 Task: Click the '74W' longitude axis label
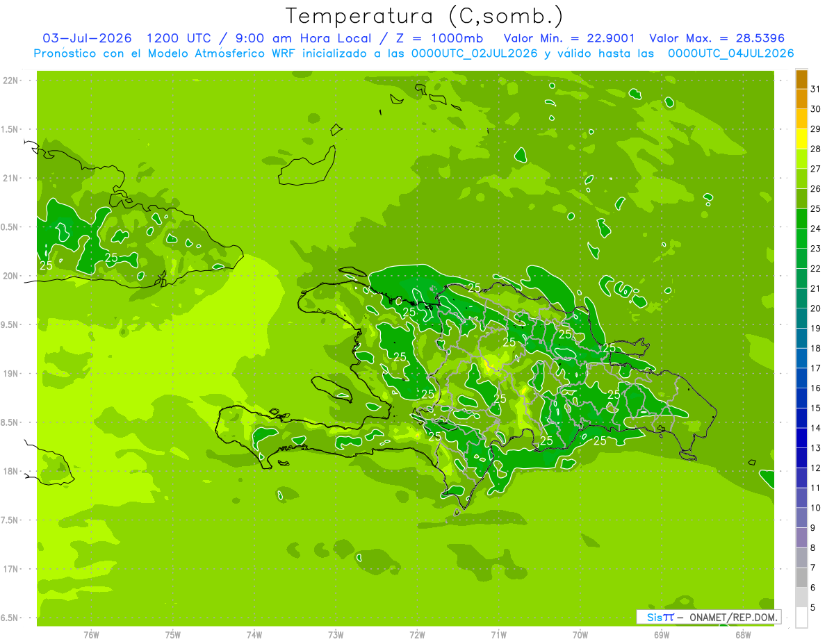pos(254,635)
